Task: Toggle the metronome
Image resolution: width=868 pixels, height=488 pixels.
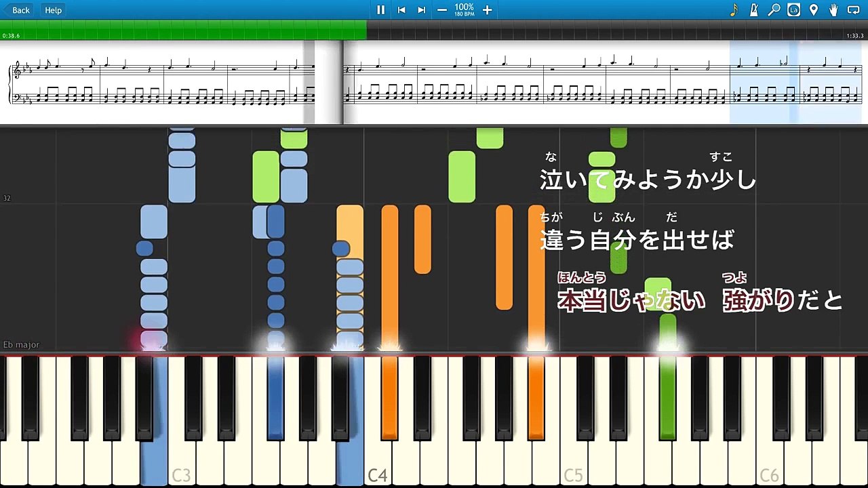Action: pyautogui.click(x=753, y=10)
